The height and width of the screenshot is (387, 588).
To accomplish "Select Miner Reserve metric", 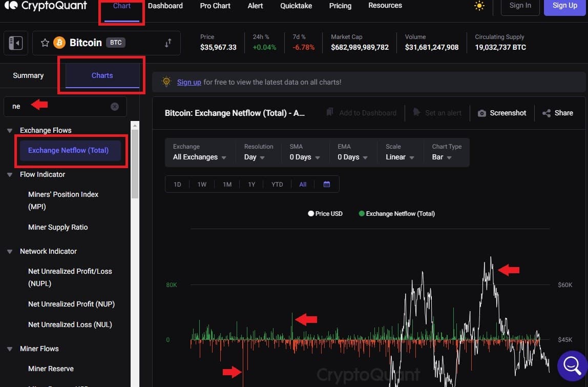I will (x=51, y=369).
